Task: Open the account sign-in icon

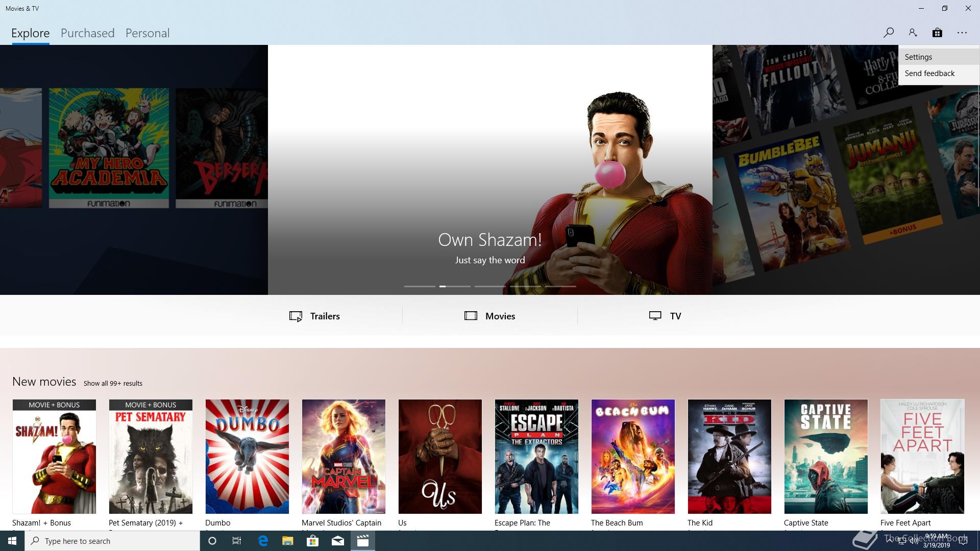Action: tap(913, 33)
